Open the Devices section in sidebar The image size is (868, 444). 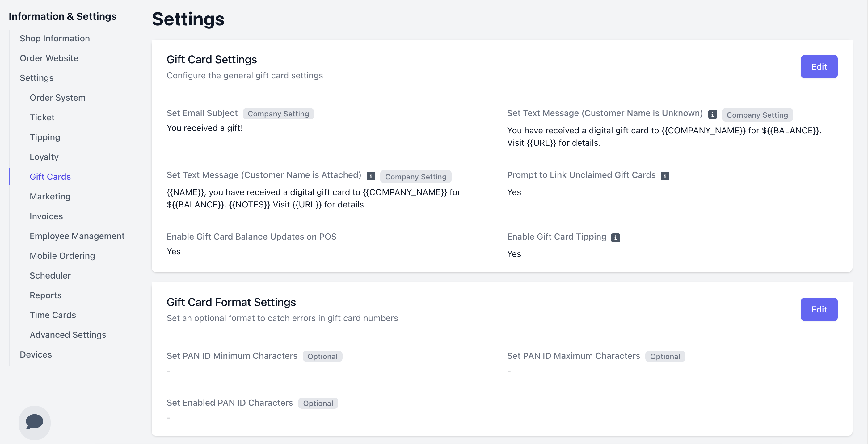point(36,354)
